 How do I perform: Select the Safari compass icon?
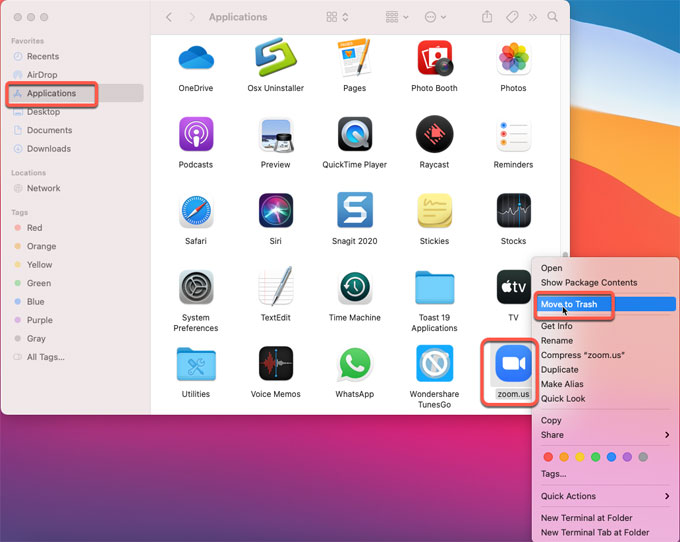point(196,211)
